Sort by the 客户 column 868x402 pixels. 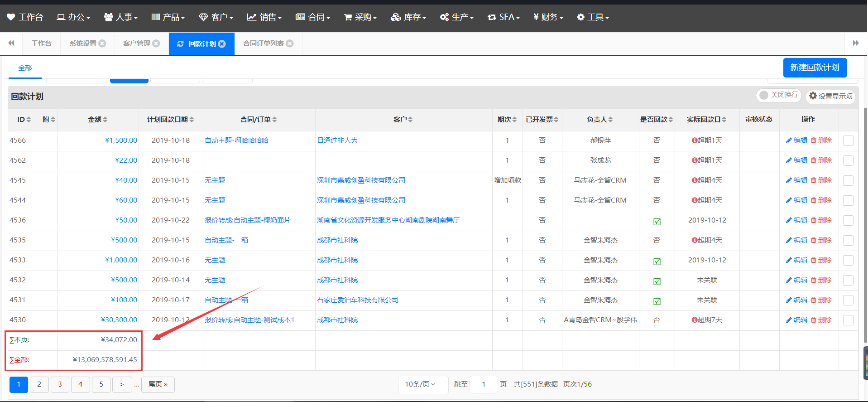click(x=403, y=120)
